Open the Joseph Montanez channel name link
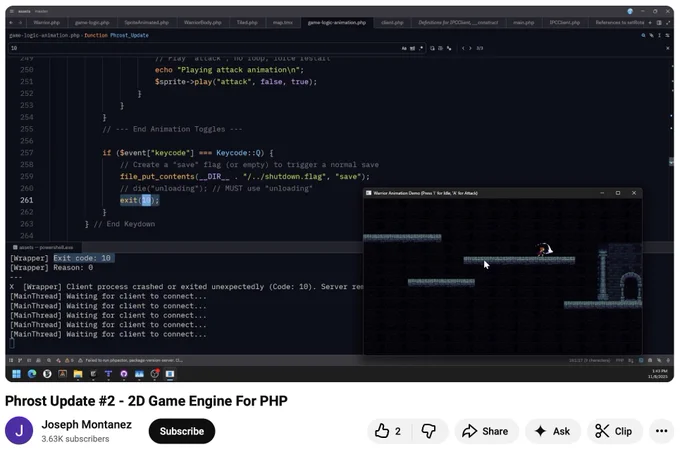Screen dimensions: 680x452 coord(86,425)
